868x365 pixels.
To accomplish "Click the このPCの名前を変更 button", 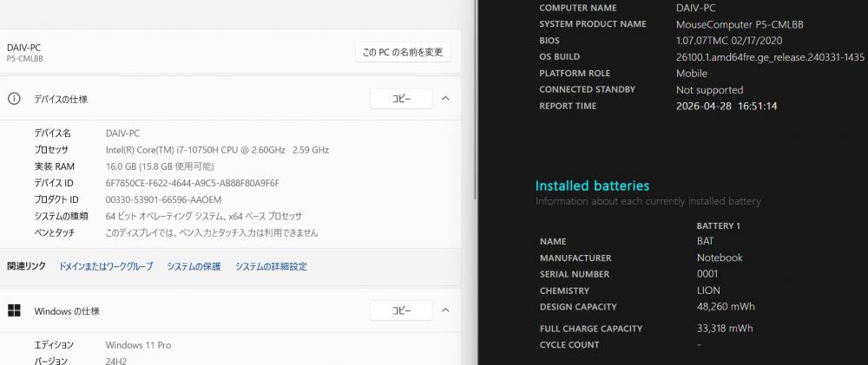I will (x=403, y=52).
